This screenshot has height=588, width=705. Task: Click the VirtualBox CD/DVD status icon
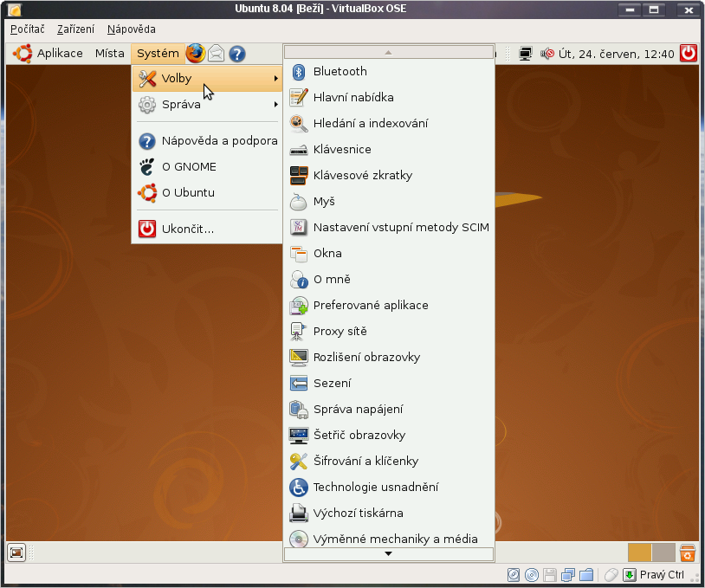pyautogui.click(x=532, y=575)
